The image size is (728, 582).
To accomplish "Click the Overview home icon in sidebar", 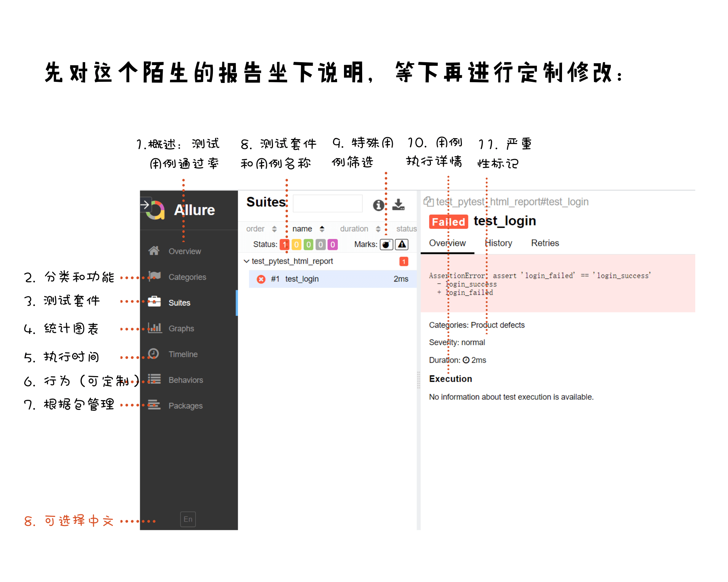I will click(x=154, y=251).
